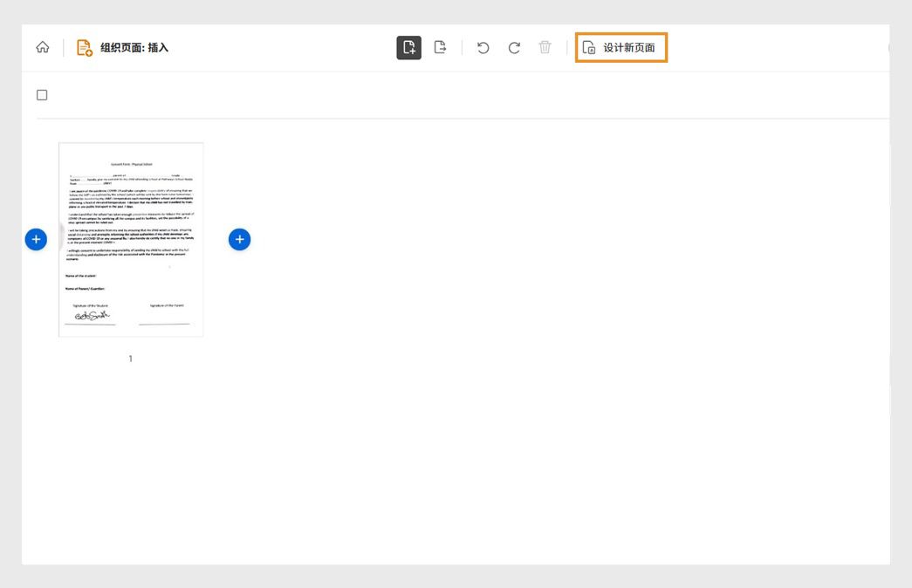
Task: Click the Home icon in the top toolbar
Action: pos(41,47)
